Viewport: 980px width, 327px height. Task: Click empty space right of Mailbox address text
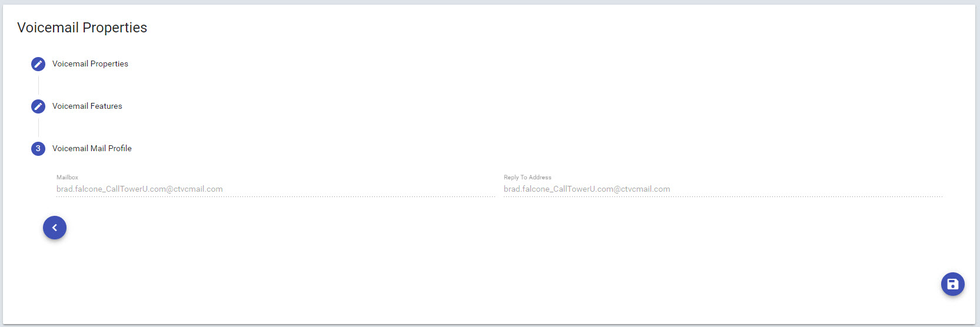click(359, 189)
